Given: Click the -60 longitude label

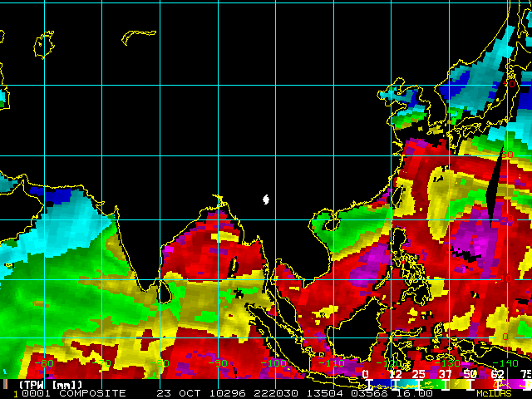Looking at the screenshot, I should click(44, 363).
